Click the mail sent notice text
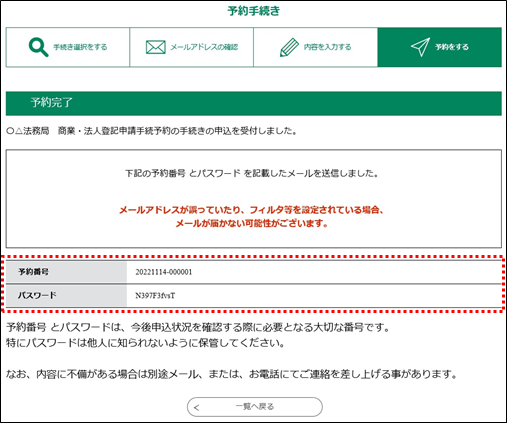 [x=252, y=173]
